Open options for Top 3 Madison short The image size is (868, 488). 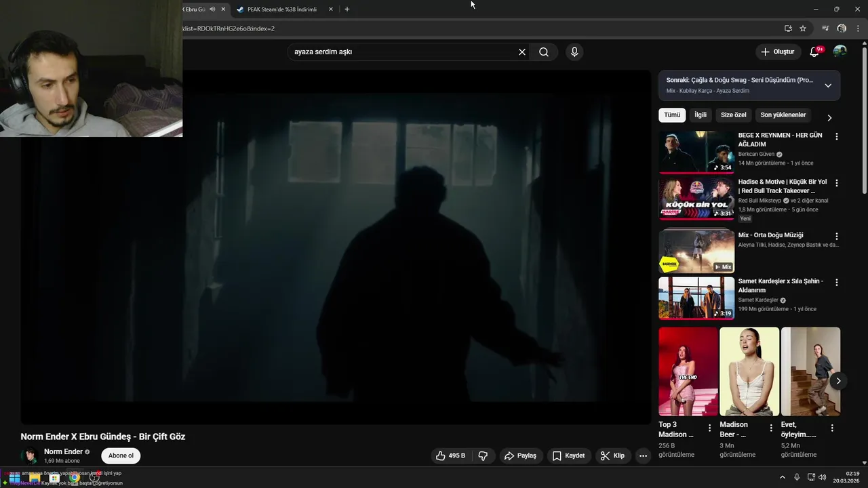pos(709,428)
